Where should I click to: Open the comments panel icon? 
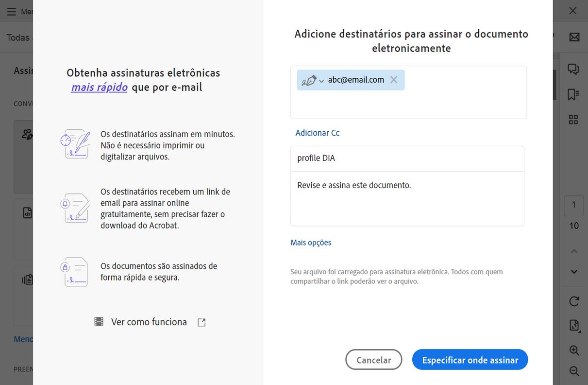pos(573,69)
